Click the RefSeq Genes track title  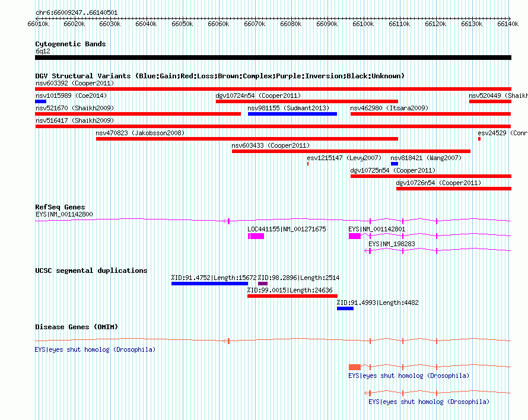pyautogui.click(x=60, y=207)
